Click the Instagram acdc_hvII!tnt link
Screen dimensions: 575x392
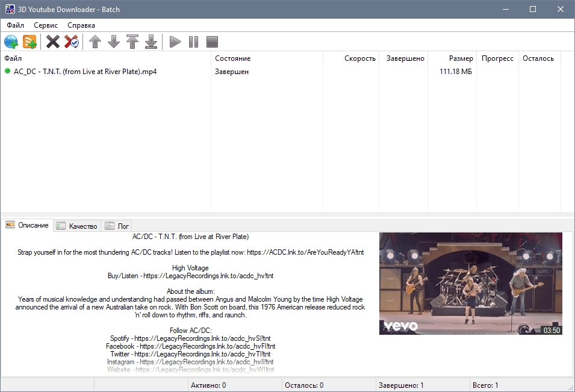point(207,362)
